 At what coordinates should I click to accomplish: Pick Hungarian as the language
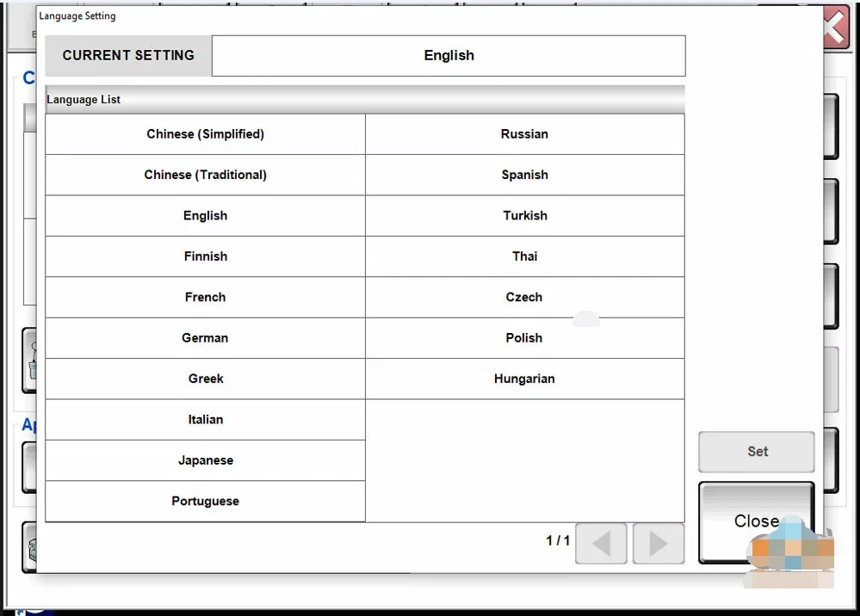[524, 379]
